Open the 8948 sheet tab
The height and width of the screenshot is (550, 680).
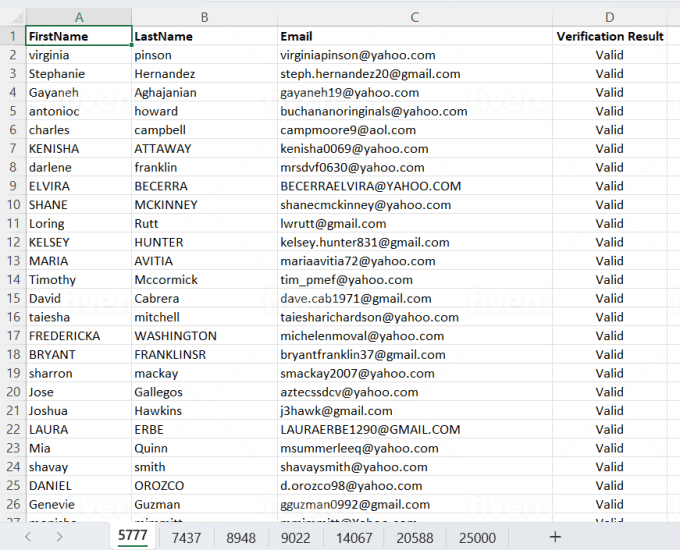coord(241,538)
